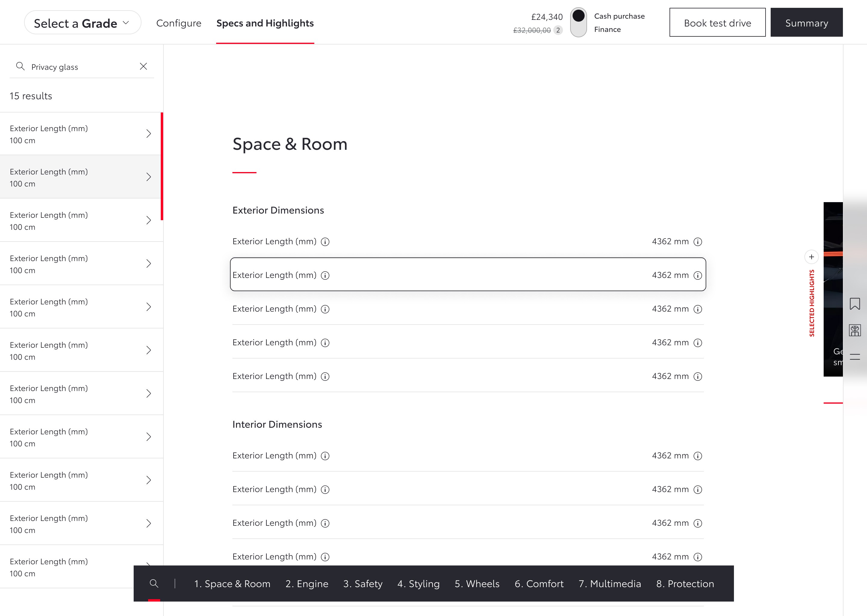Toggle Cash purchase / Finance switch

pyautogui.click(x=578, y=22)
